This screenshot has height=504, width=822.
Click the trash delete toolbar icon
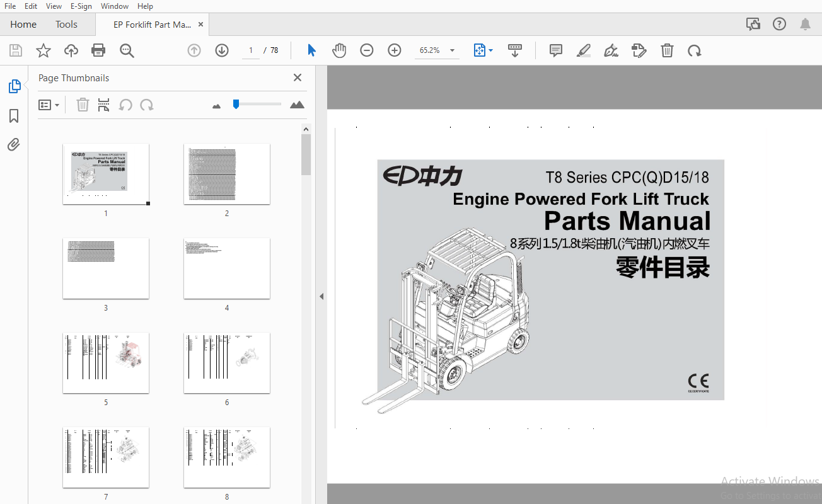(667, 50)
